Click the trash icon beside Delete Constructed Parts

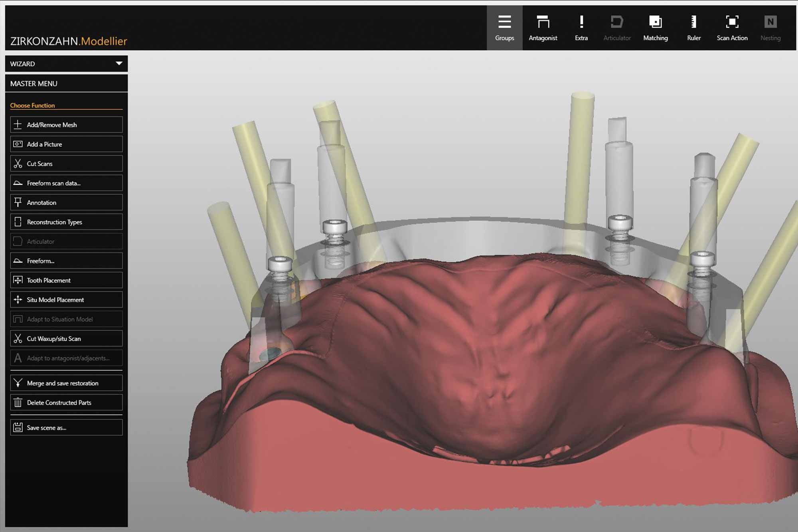tap(18, 402)
